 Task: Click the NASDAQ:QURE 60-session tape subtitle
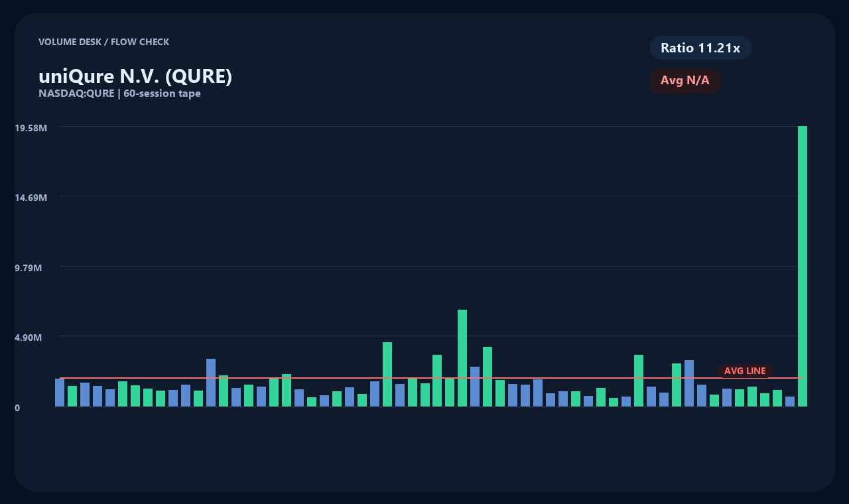tap(119, 94)
